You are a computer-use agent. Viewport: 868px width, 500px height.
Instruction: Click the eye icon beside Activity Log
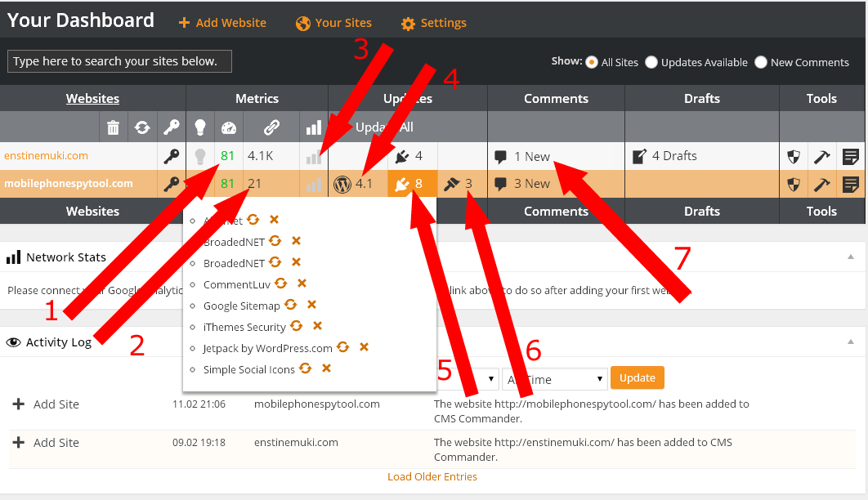click(x=13, y=342)
